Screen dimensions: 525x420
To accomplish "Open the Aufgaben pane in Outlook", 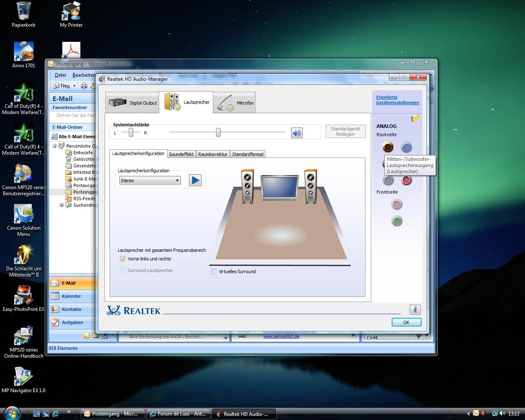I will point(72,322).
